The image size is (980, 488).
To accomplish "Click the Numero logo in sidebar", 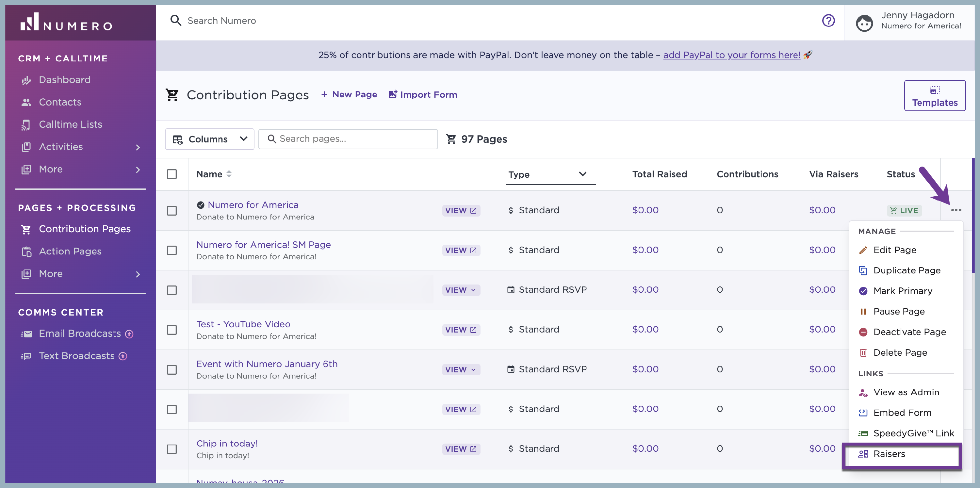I will (67, 22).
